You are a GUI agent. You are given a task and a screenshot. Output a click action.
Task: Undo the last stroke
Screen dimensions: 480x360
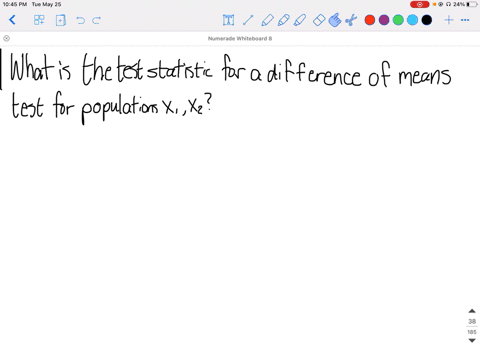point(80,20)
